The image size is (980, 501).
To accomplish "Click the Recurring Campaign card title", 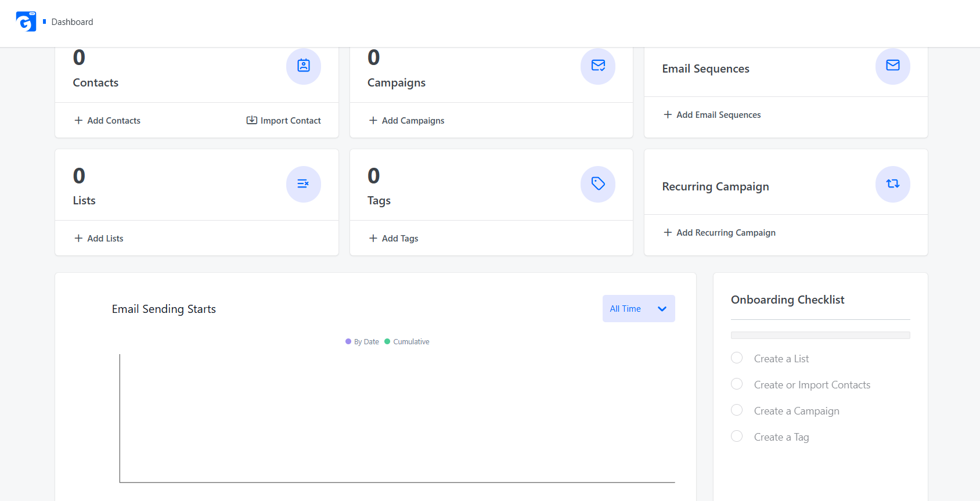I will pyautogui.click(x=715, y=186).
